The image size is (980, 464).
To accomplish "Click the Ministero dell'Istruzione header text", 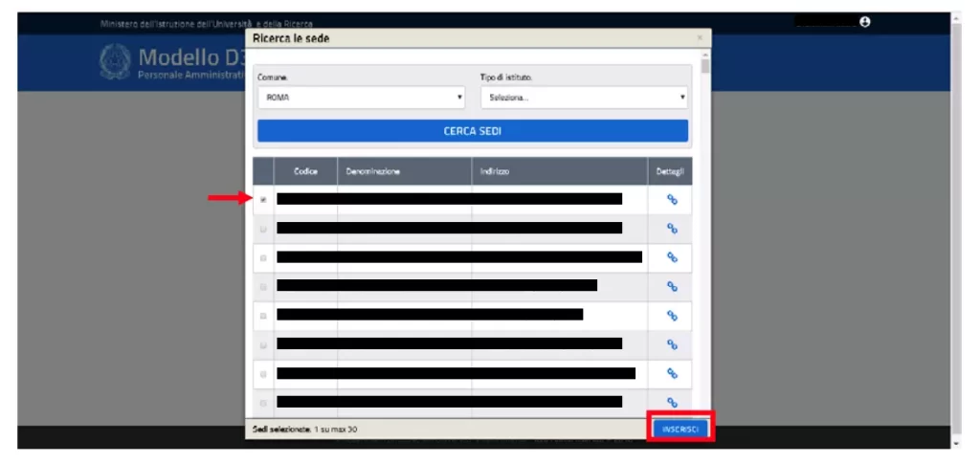I will click(207, 24).
